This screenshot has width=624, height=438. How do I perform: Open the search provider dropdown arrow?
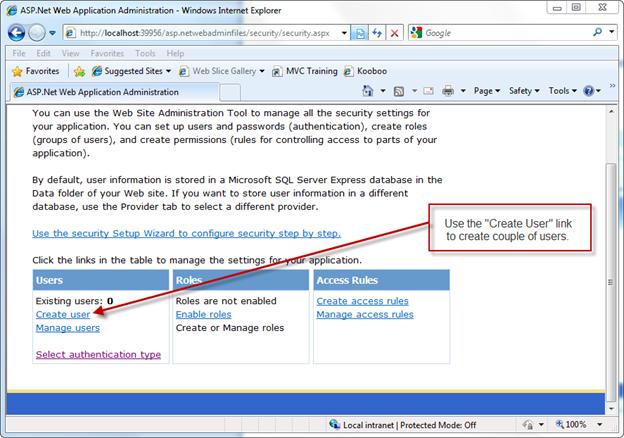click(x=612, y=32)
